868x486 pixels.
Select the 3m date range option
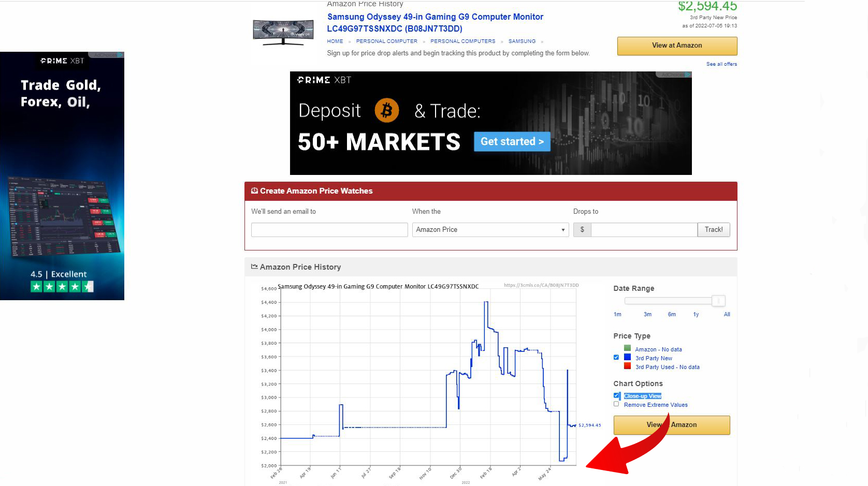[x=647, y=314]
